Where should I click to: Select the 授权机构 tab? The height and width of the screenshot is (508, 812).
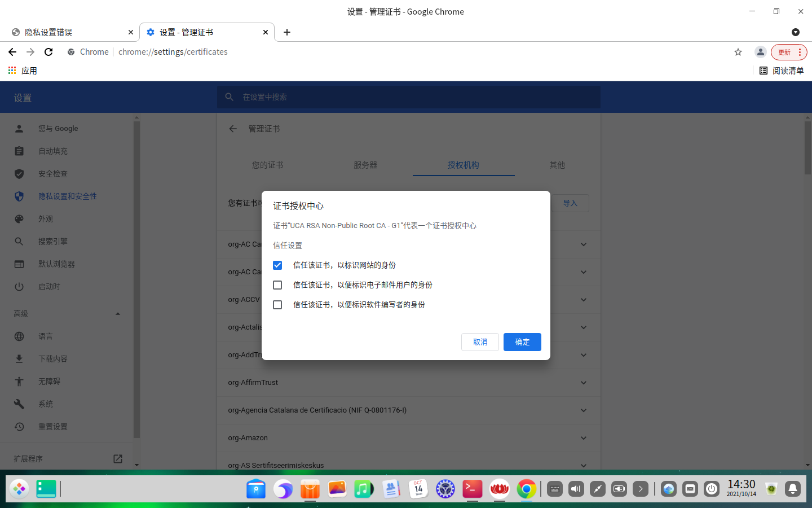(464, 165)
